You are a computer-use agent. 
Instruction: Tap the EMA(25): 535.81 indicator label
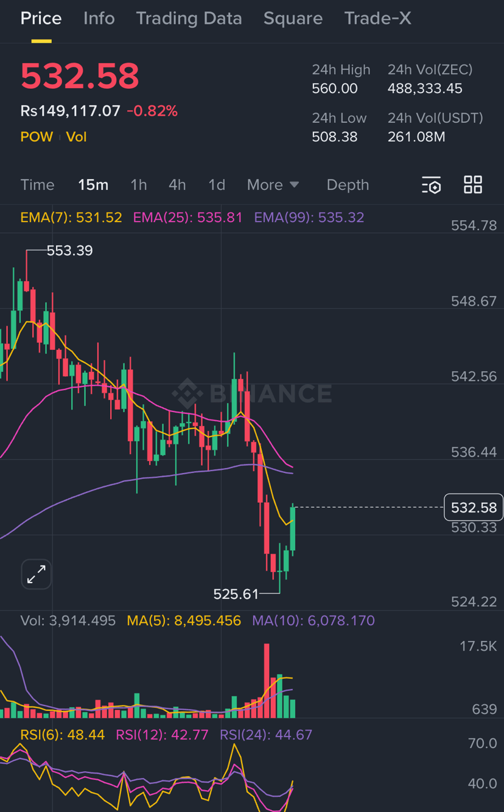187,217
